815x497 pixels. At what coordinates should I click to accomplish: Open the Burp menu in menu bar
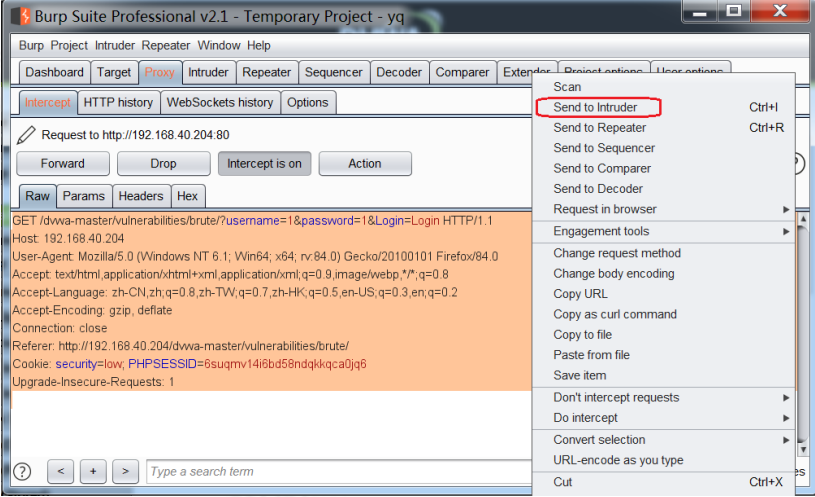[x=31, y=46]
